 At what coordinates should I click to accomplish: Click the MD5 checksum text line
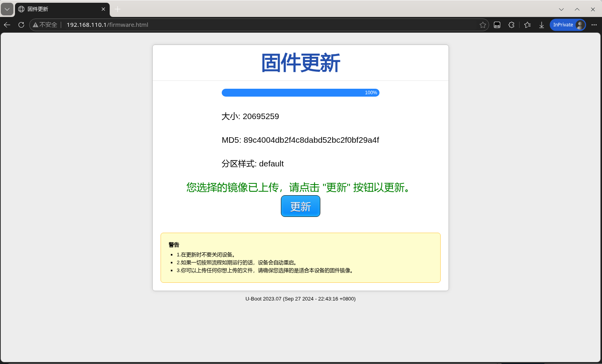click(x=300, y=140)
